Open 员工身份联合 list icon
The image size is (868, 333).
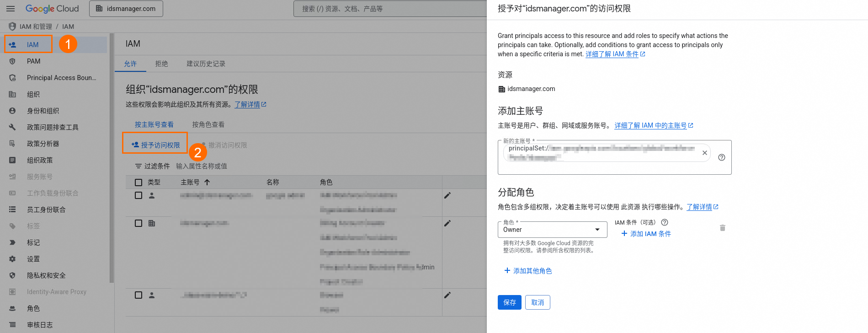[12, 209]
